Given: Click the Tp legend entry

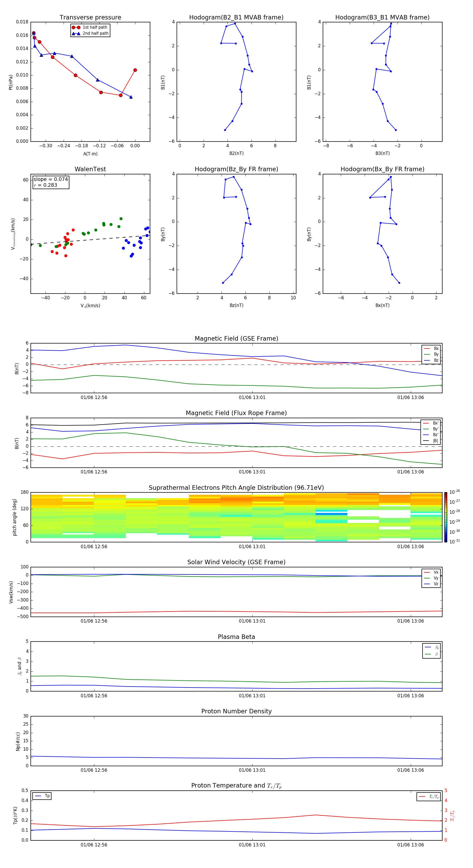Looking at the screenshot, I should [42, 796].
